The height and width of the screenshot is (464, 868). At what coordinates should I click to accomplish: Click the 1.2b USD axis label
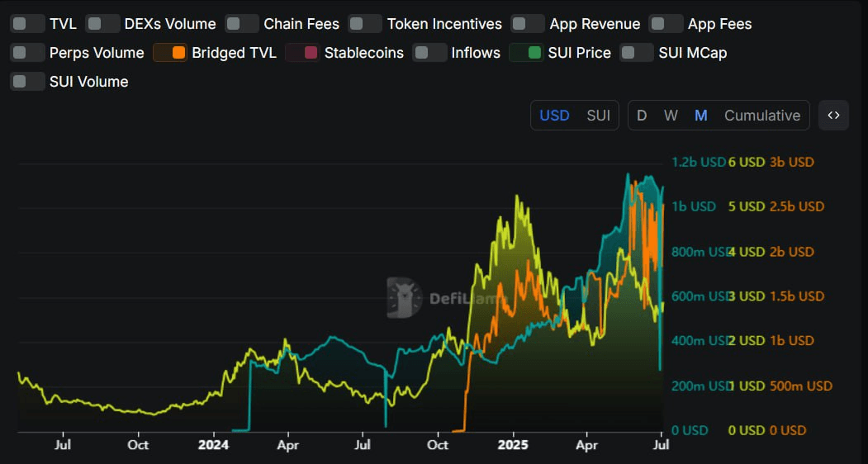coord(698,162)
